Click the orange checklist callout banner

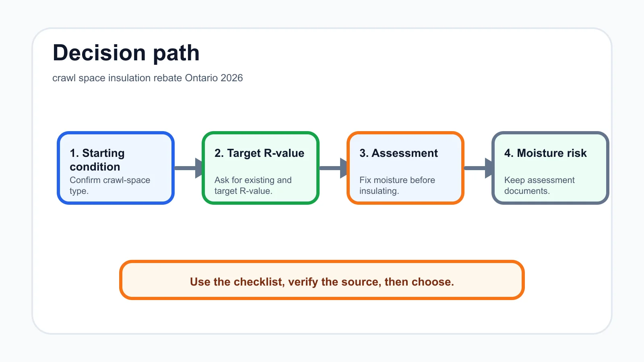pyautogui.click(x=322, y=280)
